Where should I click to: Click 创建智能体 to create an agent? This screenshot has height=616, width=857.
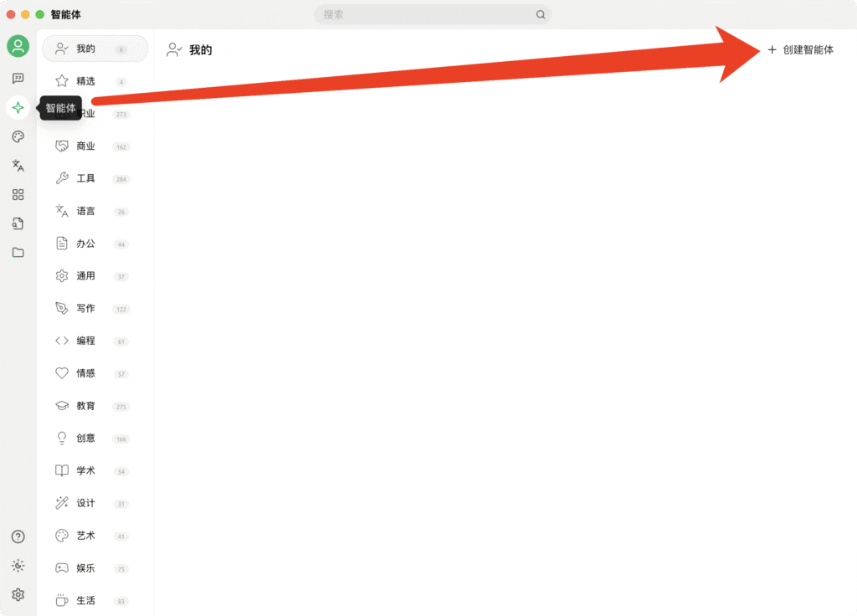pyautogui.click(x=801, y=49)
